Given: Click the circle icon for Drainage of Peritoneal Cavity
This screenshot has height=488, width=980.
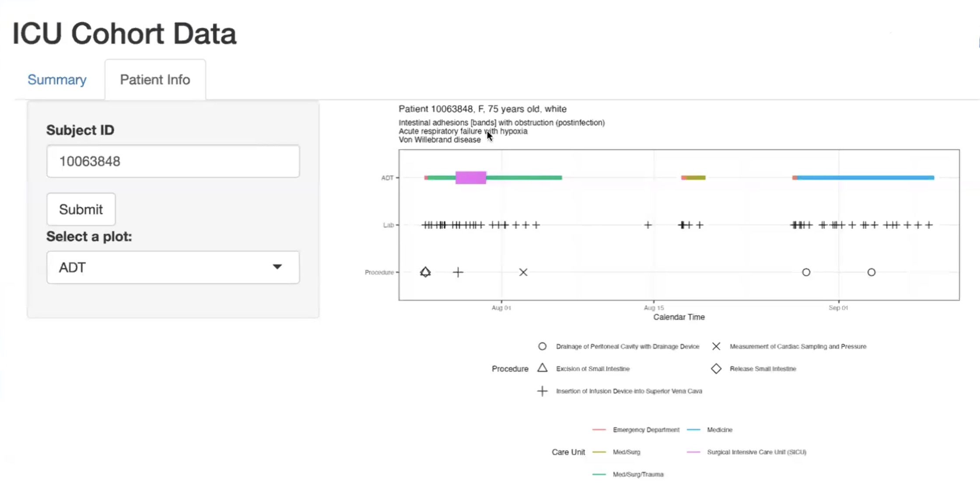Looking at the screenshot, I should pyautogui.click(x=542, y=346).
